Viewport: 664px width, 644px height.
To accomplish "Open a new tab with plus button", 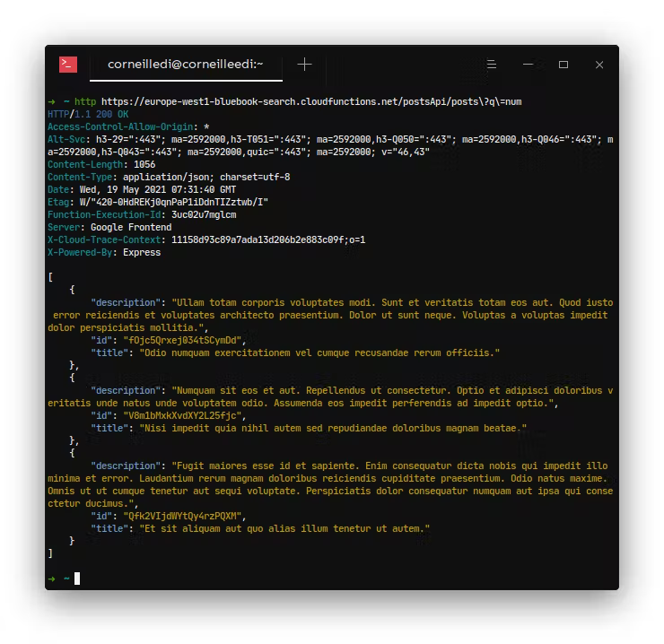I will click(x=304, y=65).
